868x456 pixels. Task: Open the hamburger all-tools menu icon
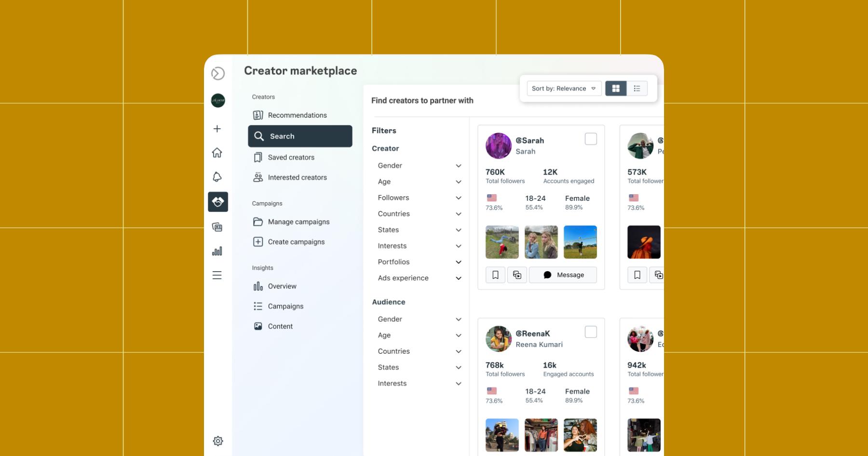coord(217,275)
